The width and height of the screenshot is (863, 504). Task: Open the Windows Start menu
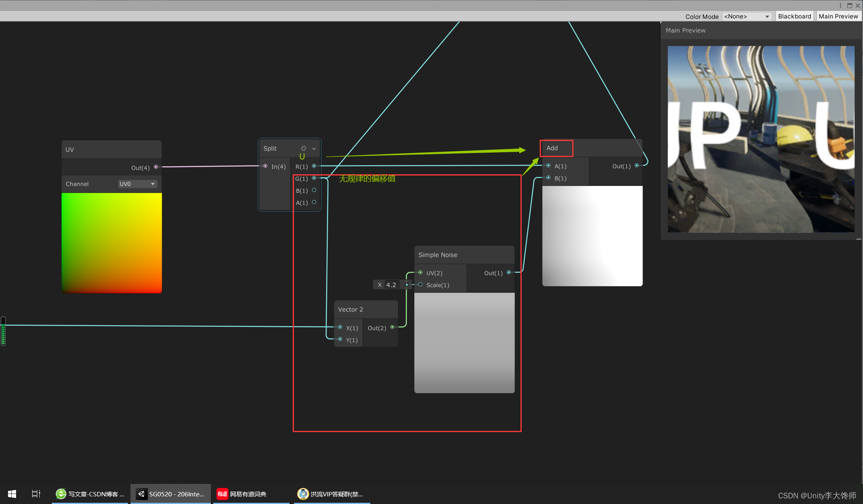[12, 494]
